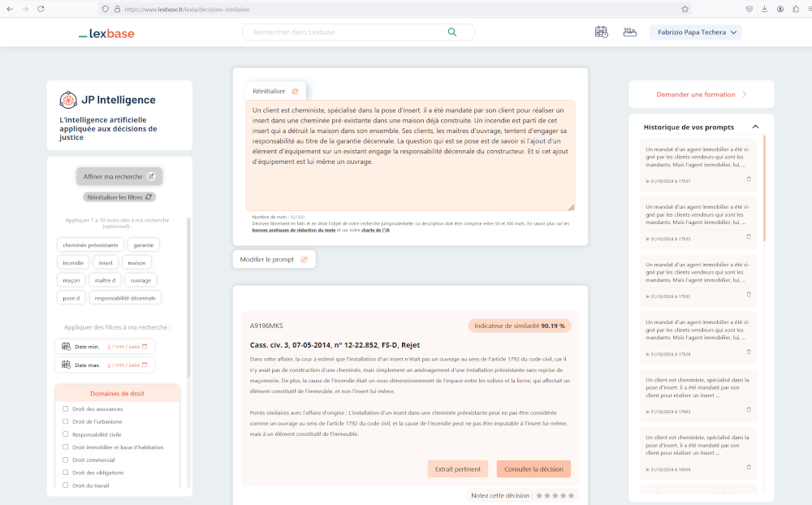Click Consulter la décision button
The height and width of the screenshot is (505, 812).
coord(534,469)
